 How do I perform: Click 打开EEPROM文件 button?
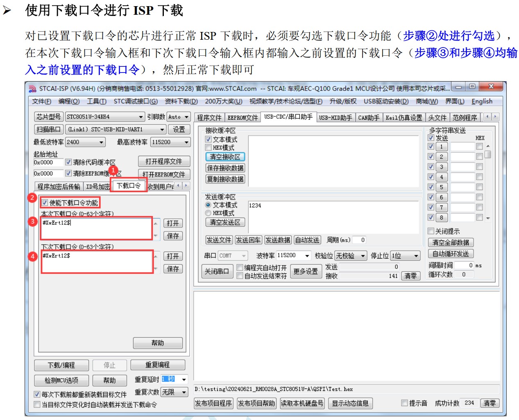tap(163, 174)
